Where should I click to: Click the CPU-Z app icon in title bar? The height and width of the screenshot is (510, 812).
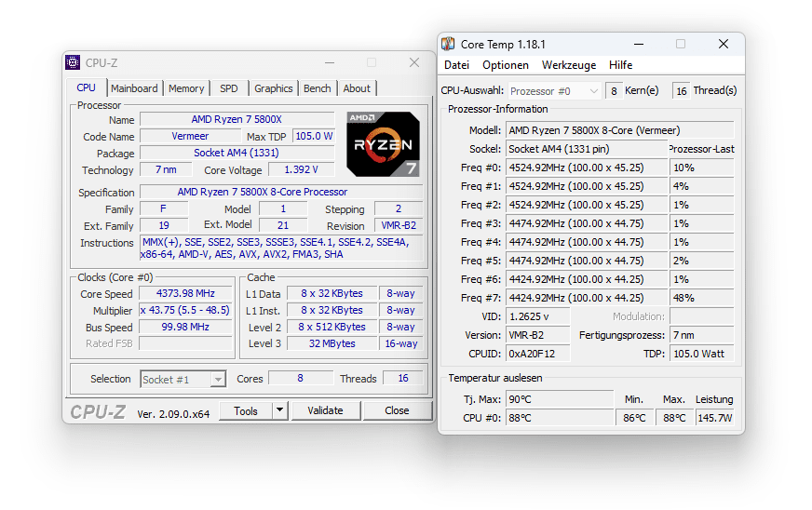click(x=73, y=62)
